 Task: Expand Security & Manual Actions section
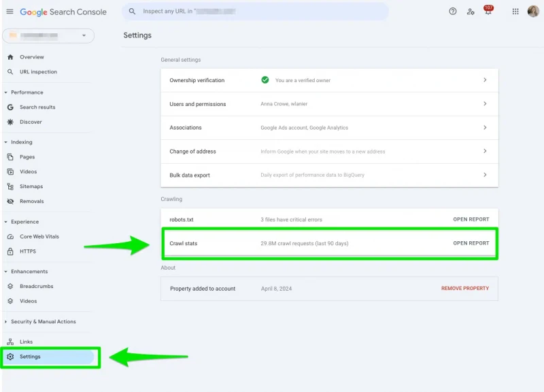[x=5, y=321]
